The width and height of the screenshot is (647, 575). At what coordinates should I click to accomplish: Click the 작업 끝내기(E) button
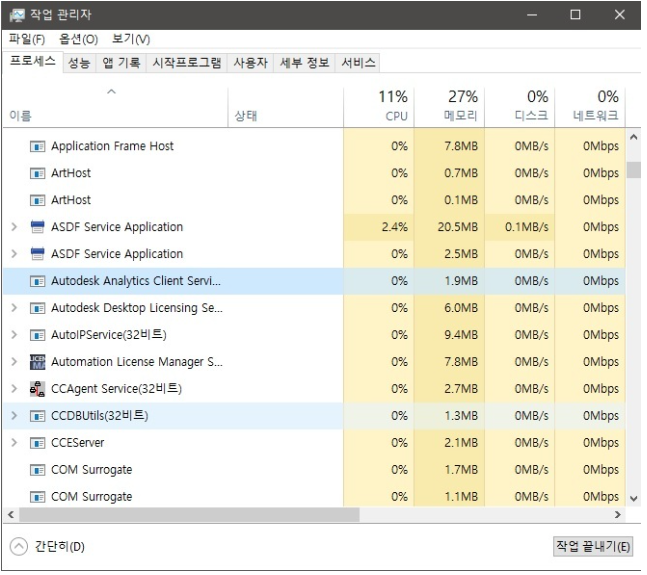[x=595, y=548]
